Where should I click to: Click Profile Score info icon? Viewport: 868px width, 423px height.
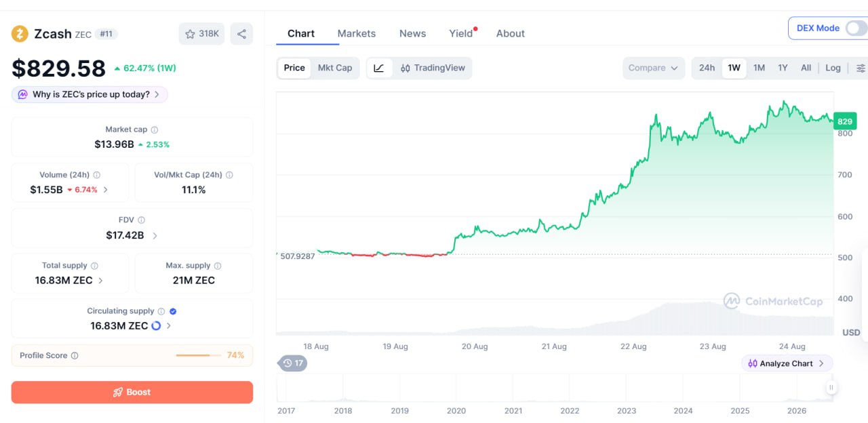click(75, 356)
